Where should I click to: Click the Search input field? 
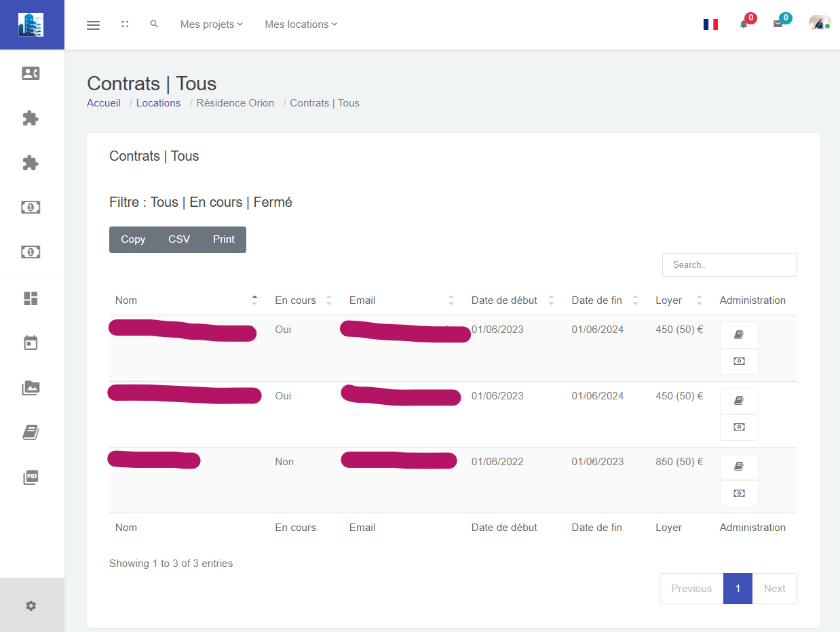(729, 265)
